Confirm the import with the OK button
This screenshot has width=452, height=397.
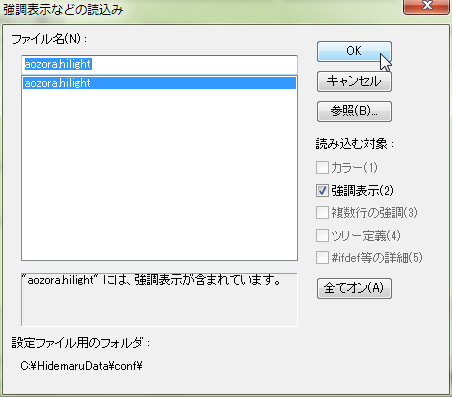pyautogui.click(x=354, y=51)
